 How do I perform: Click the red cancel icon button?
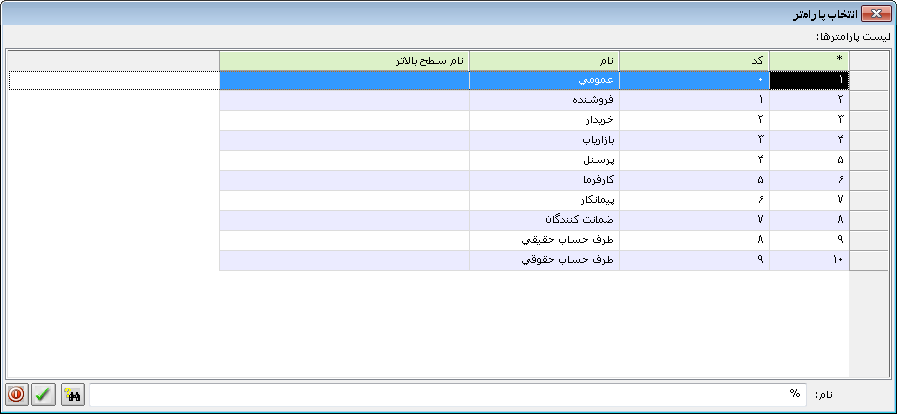pyautogui.click(x=16, y=395)
